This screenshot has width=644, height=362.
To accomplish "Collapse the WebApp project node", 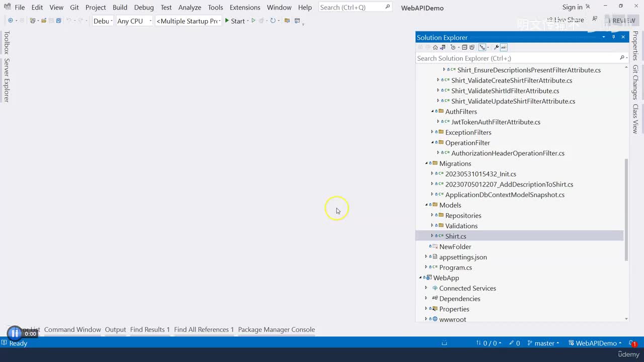I will [x=421, y=278].
